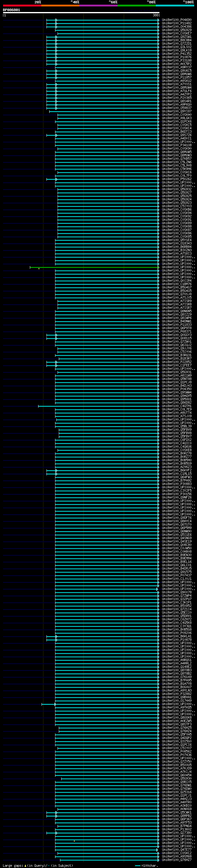Click the cyan ~100% identity legend segment
This screenshot has width=197, height=868.
175,6
